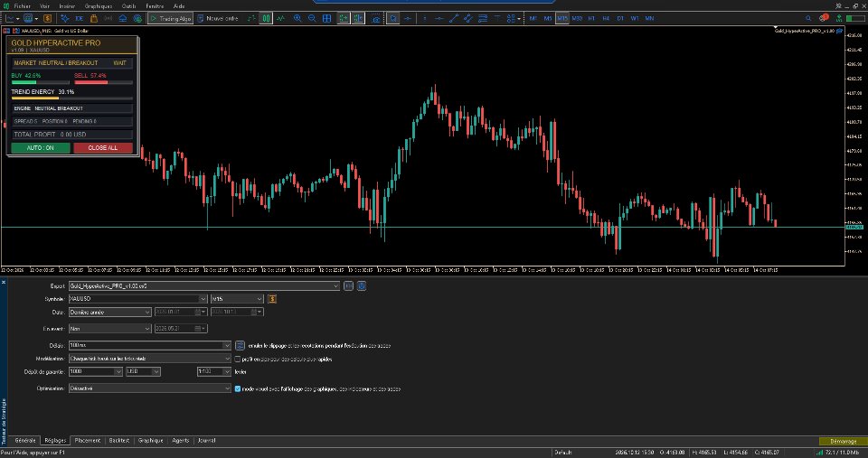
Task: Select the M1 timeframe
Action: (x=533, y=18)
